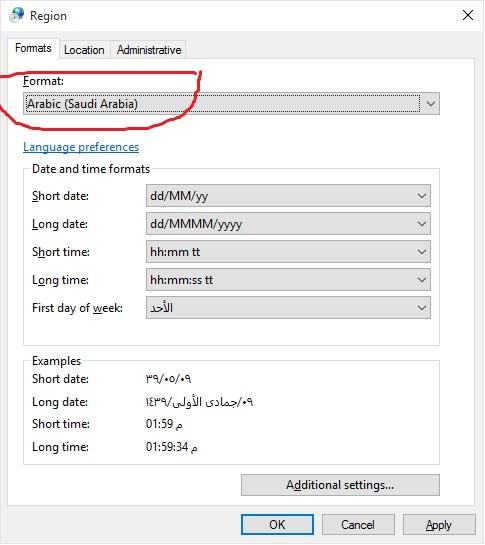Screen dimensions: 485x545
Task: Open the Language preferences link
Action: (x=81, y=147)
